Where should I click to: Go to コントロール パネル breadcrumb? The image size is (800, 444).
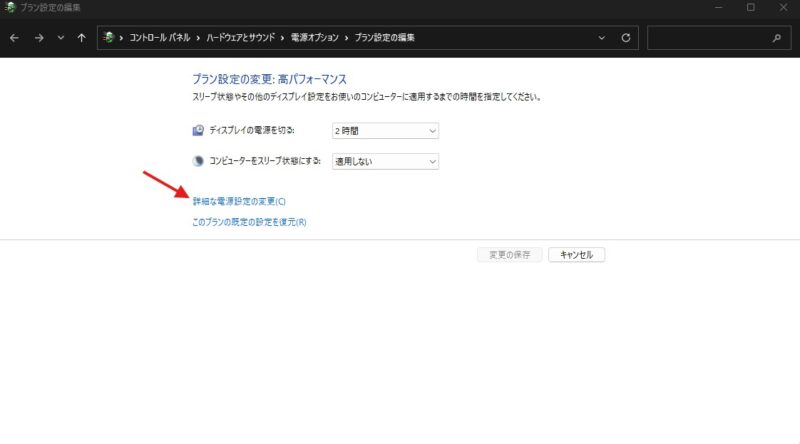coord(160,38)
